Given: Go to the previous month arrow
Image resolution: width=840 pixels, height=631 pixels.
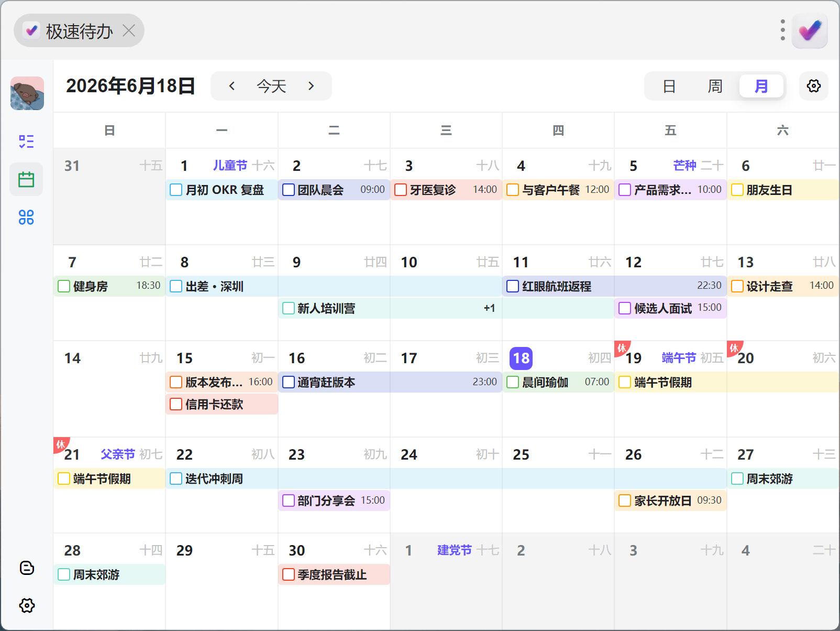Looking at the screenshot, I should (231, 86).
